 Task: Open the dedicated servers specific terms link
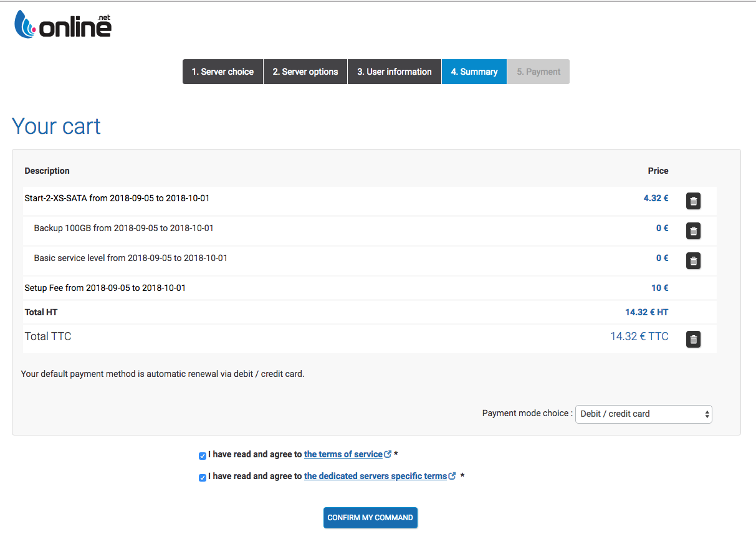tap(375, 476)
